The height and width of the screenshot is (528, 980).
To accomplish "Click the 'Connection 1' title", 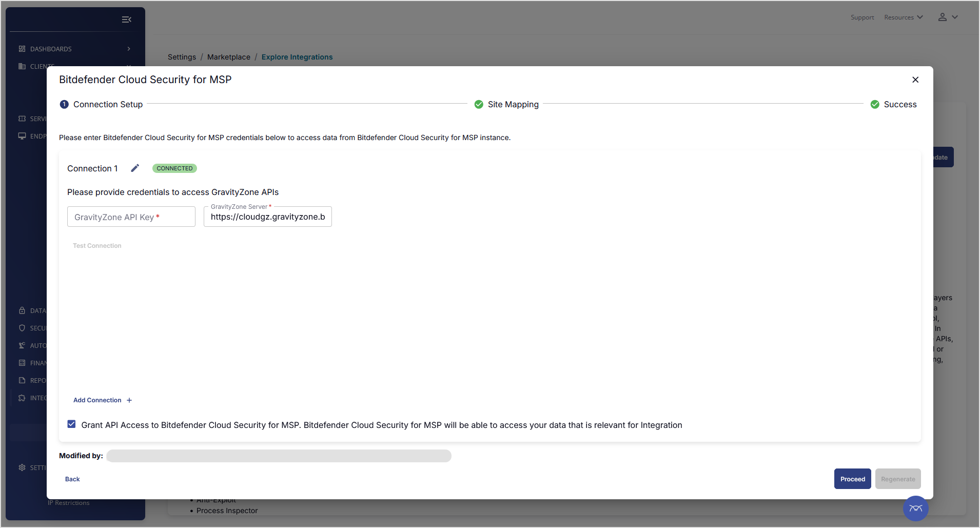I will [x=92, y=168].
